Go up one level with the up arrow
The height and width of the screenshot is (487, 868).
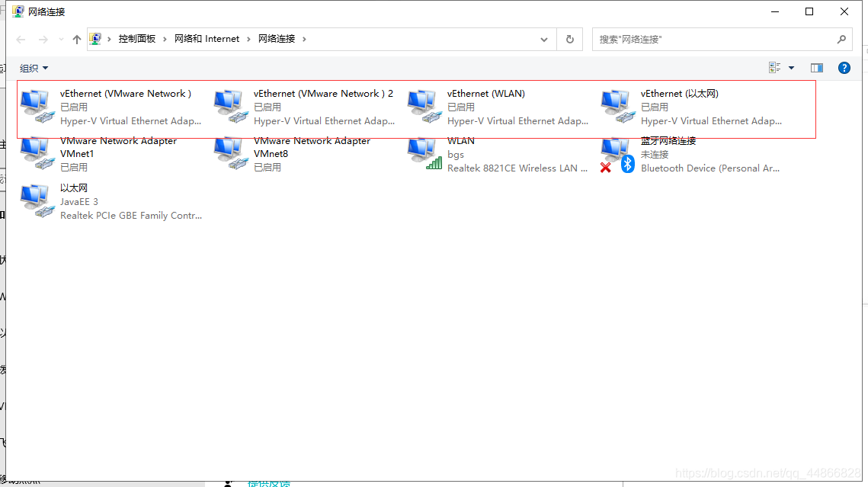pos(77,40)
